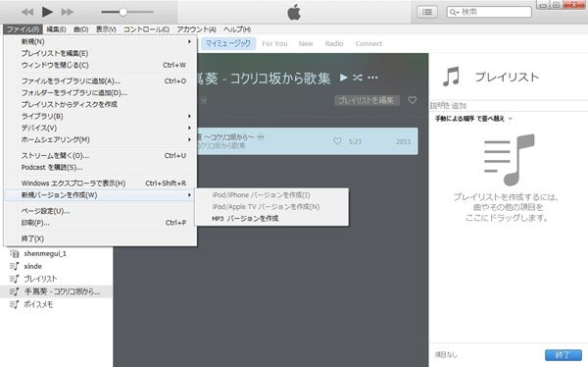This screenshot has width=588, height=367.
Task: Expand the ライブラリ(B) submenu
Action: tap(101, 116)
